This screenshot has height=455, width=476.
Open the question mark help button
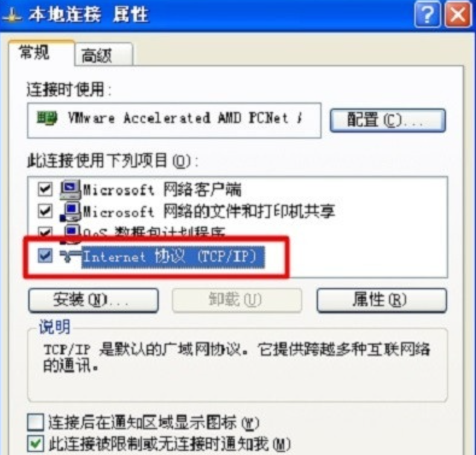point(427,14)
